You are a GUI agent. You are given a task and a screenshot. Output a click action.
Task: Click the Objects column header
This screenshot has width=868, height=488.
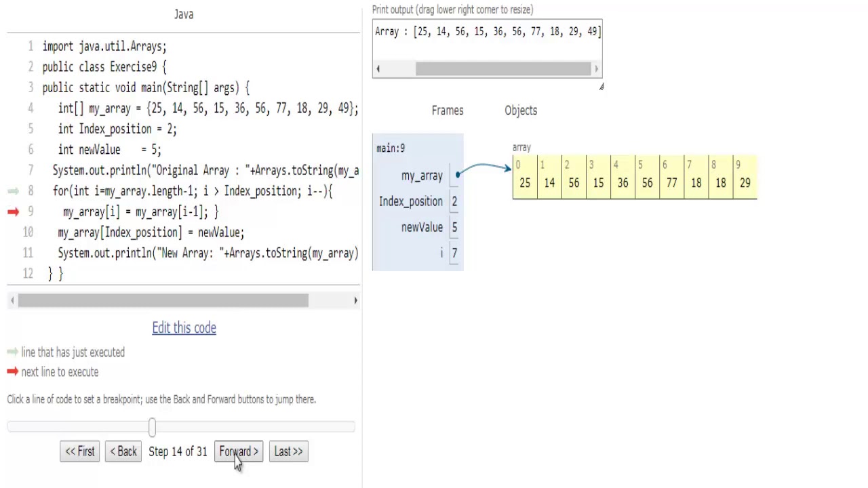coord(521,110)
